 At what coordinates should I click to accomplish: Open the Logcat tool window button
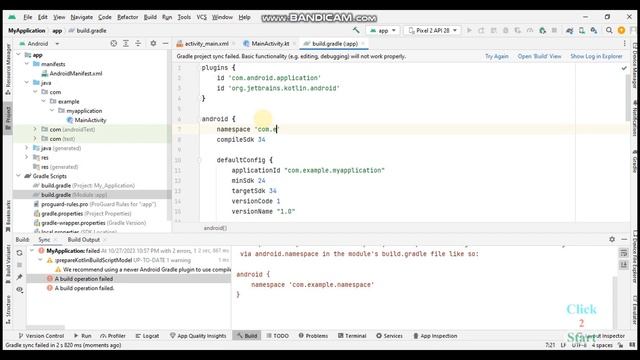tap(147, 336)
